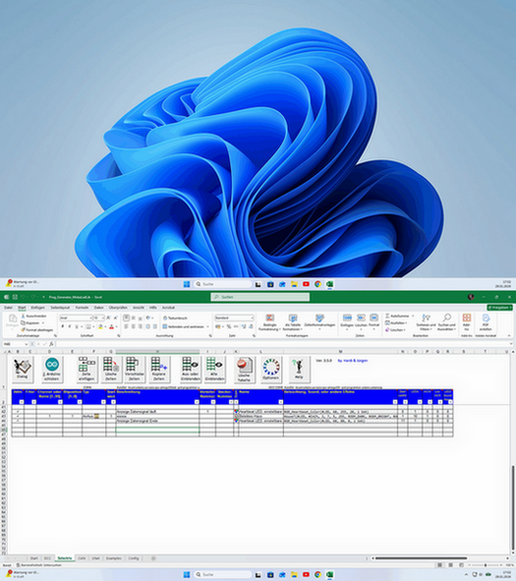Click the 'by Hardi & Jürgen' link
Viewport: 516px width, 581px height.
pyautogui.click(x=353, y=361)
